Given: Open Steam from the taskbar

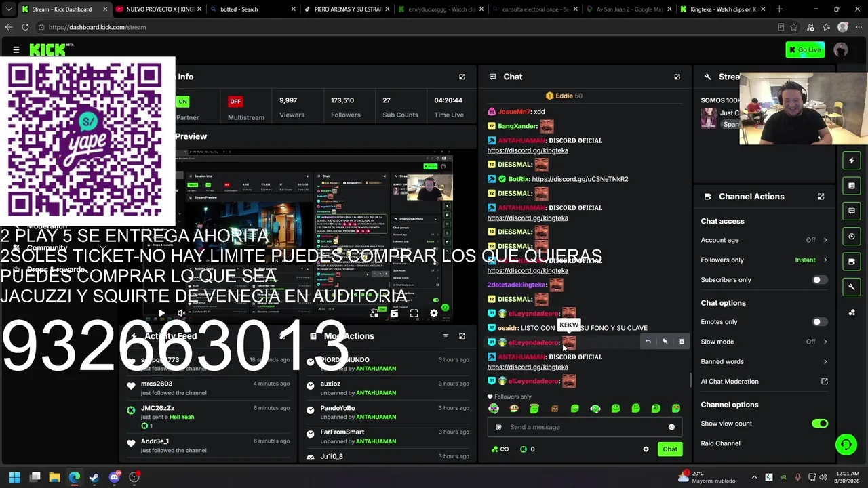Looking at the screenshot, I should [x=94, y=477].
